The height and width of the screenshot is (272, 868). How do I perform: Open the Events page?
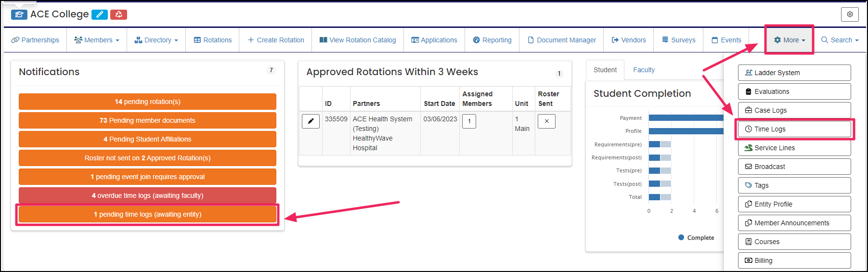point(726,40)
